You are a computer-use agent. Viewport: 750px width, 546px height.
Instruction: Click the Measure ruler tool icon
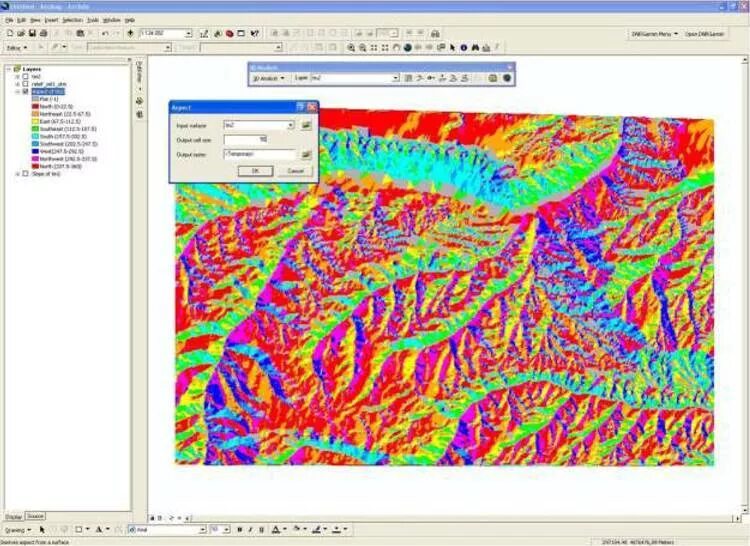[x=486, y=48]
